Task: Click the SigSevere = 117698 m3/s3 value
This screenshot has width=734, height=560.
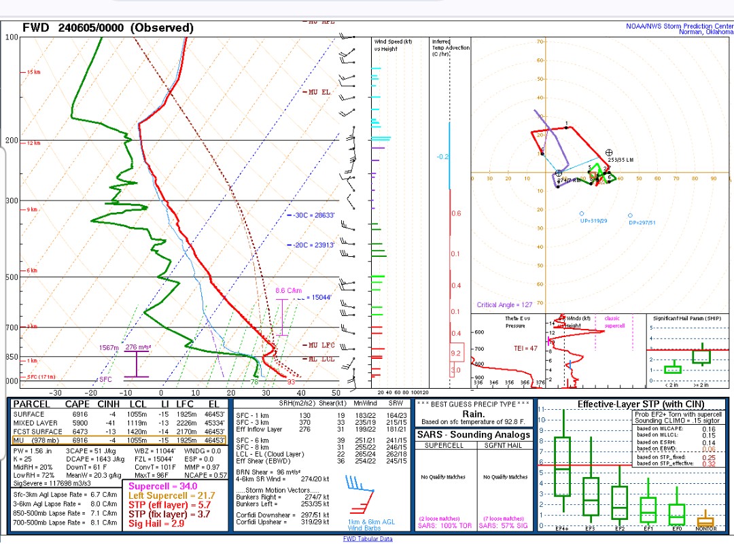Action: (52, 483)
